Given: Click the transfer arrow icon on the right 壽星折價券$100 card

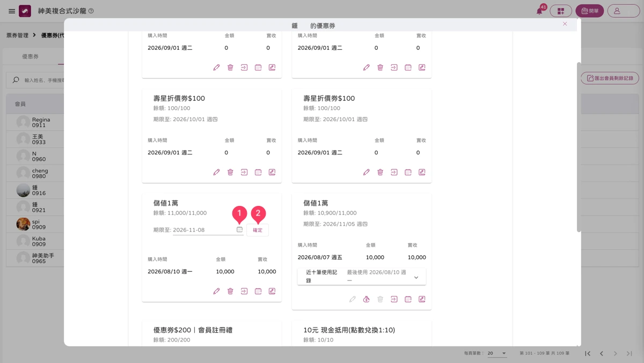Looking at the screenshot, I should pos(394,172).
